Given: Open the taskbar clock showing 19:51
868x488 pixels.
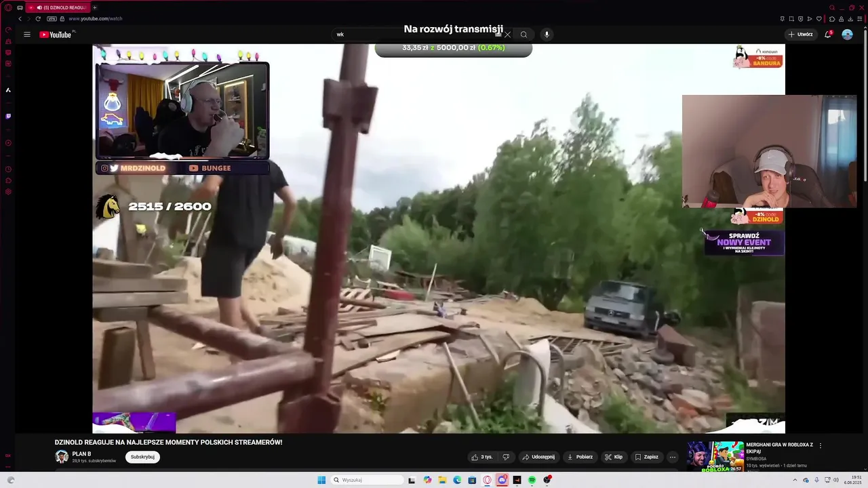Looking at the screenshot, I should click(853, 480).
